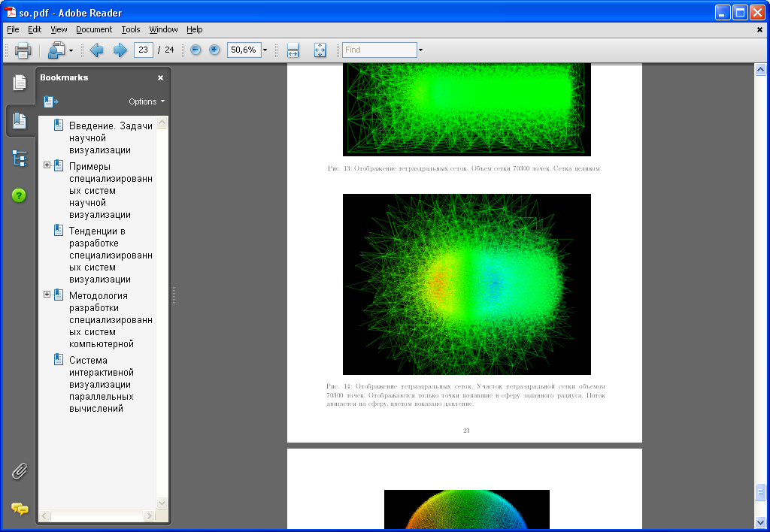This screenshot has height=532, width=770.
Task: Close the Adobe Reader window
Action: 757,12
